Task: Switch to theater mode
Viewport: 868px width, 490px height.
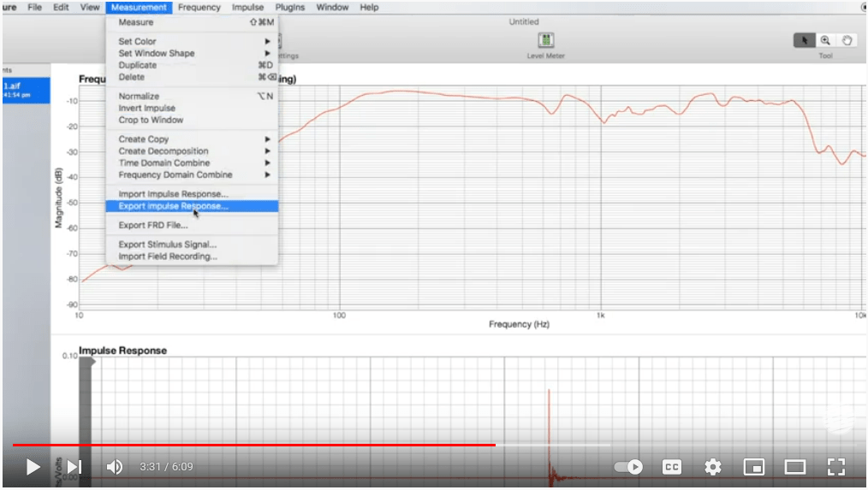Action: click(x=795, y=467)
